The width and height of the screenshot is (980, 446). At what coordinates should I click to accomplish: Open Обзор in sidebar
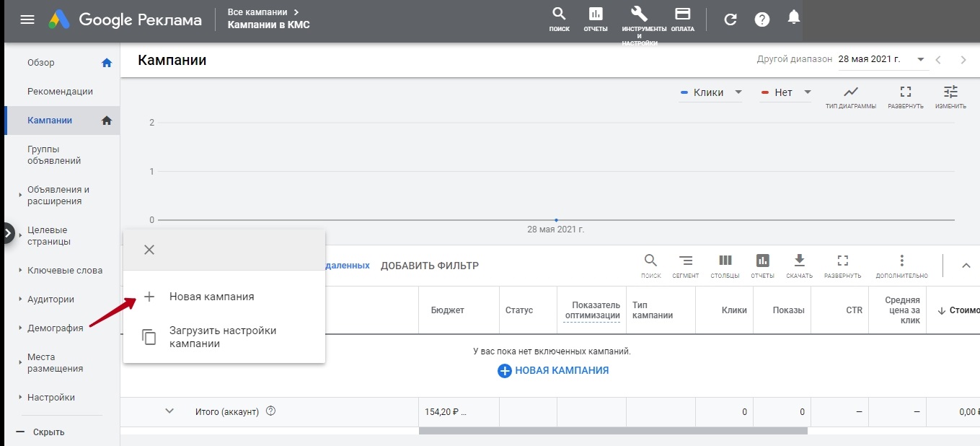click(41, 63)
